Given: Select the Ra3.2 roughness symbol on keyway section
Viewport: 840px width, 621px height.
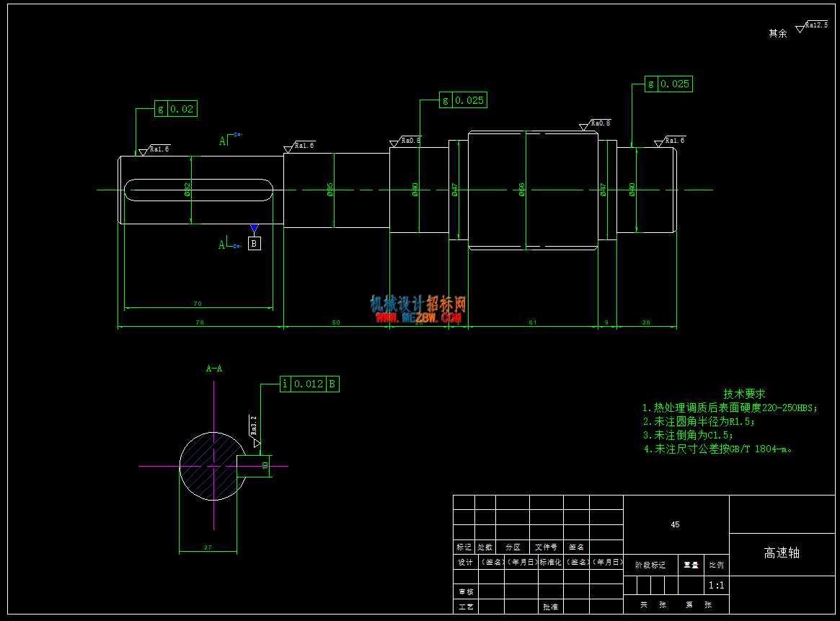Looking at the screenshot, I should tap(255, 431).
